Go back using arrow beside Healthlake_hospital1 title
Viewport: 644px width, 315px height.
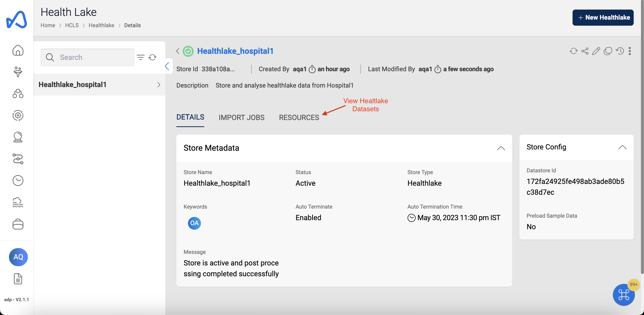point(178,51)
